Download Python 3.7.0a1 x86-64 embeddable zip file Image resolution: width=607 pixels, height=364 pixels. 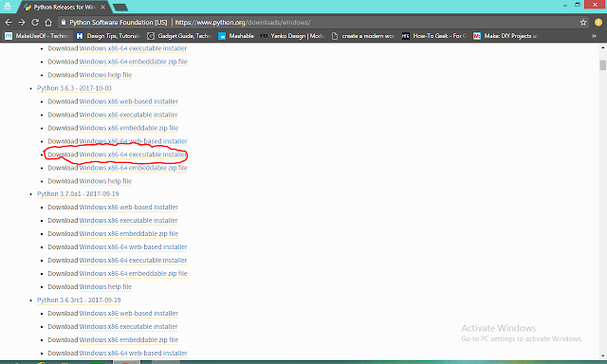click(x=133, y=273)
